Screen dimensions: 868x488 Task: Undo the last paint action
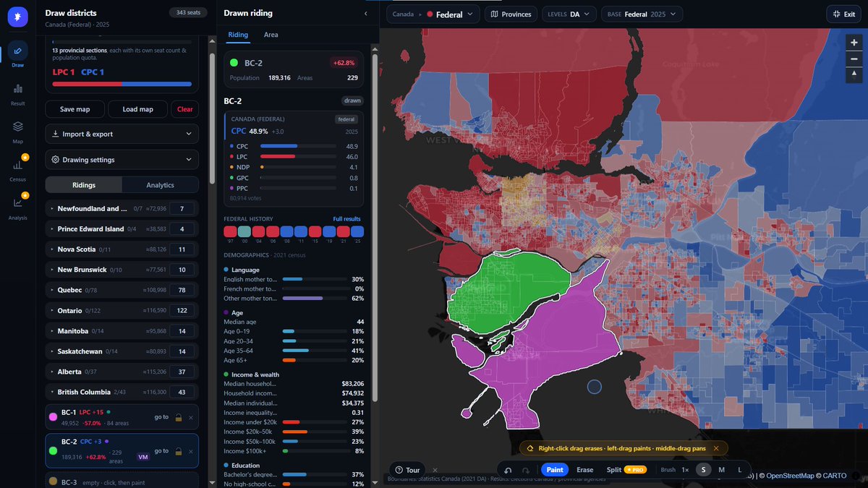[x=509, y=470]
